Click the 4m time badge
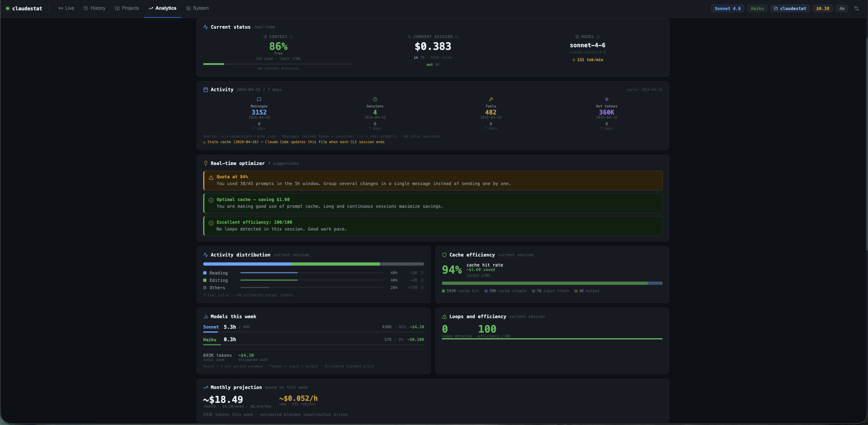 tap(842, 9)
